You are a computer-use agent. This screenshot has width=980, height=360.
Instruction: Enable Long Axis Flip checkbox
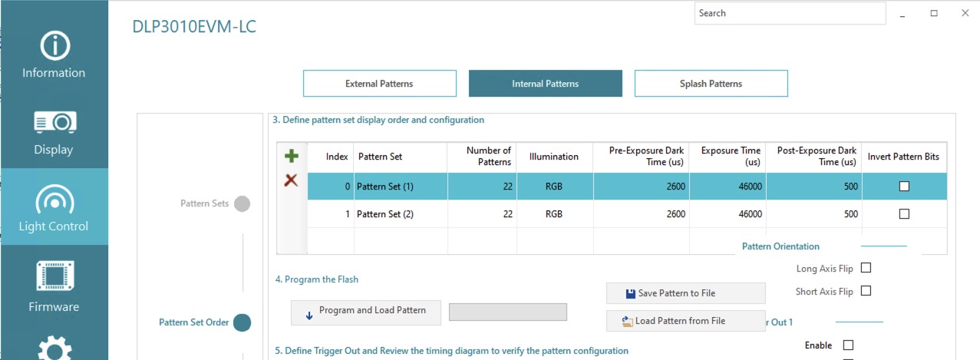point(866,269)
